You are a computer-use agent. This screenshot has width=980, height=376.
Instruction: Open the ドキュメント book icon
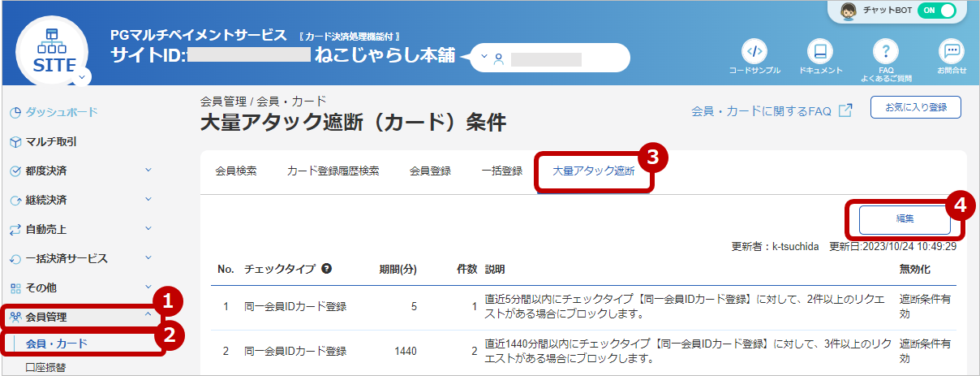(820, 51)
